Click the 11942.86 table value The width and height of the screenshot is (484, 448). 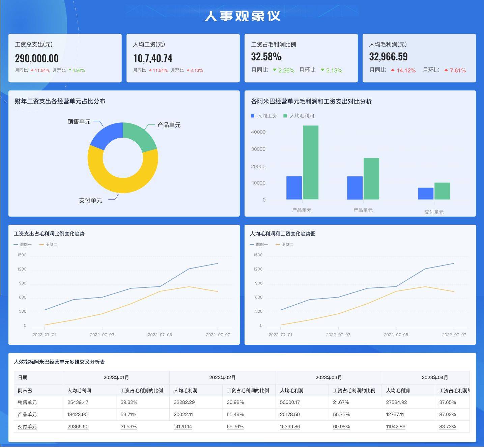[396, 427]
